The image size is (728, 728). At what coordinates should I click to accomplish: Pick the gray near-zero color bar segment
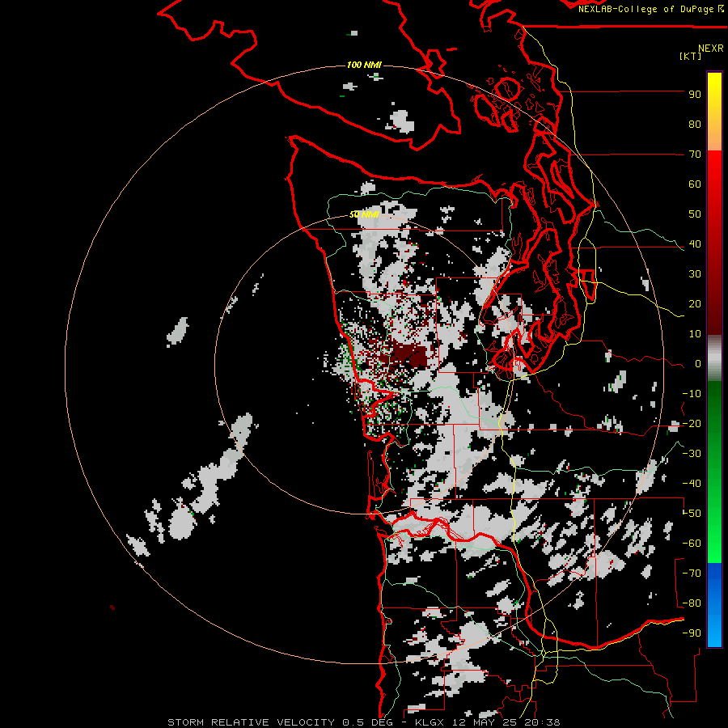click(x=714, y=358)
